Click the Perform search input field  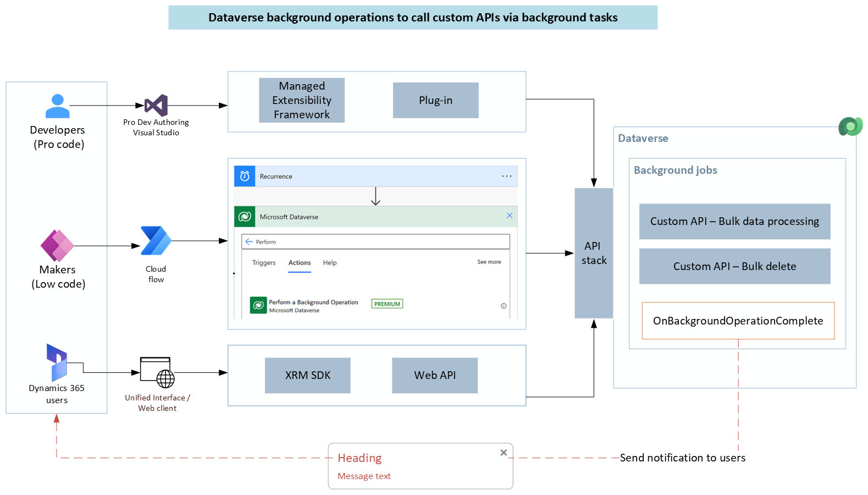coord(376,241)
